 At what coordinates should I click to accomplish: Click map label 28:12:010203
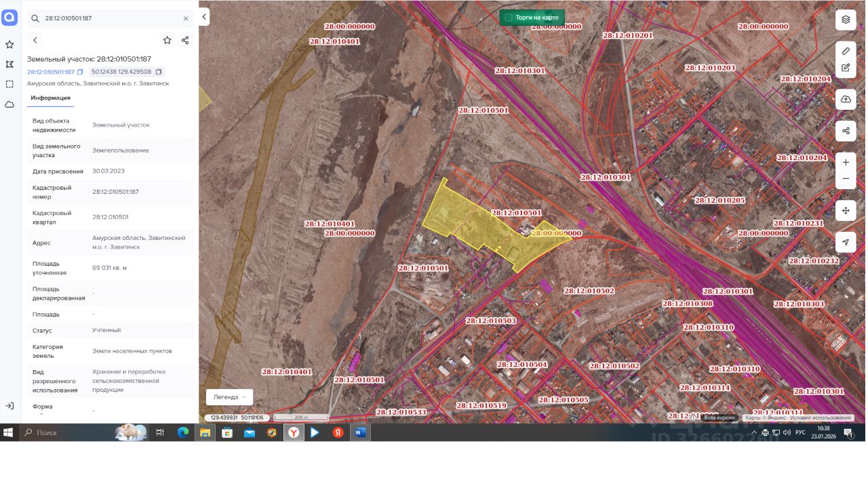click(710, 68)
